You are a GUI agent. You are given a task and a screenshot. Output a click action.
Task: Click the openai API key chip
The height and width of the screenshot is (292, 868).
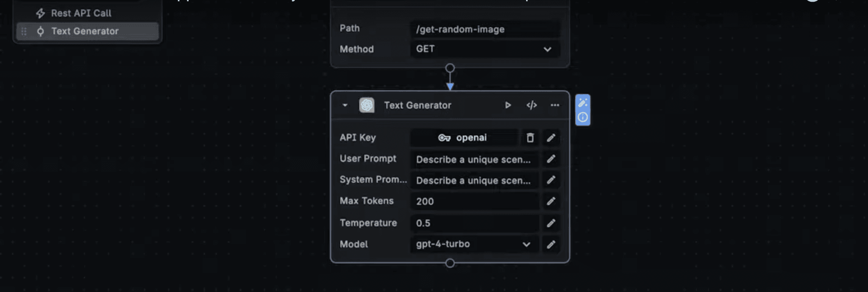point(464,138)
